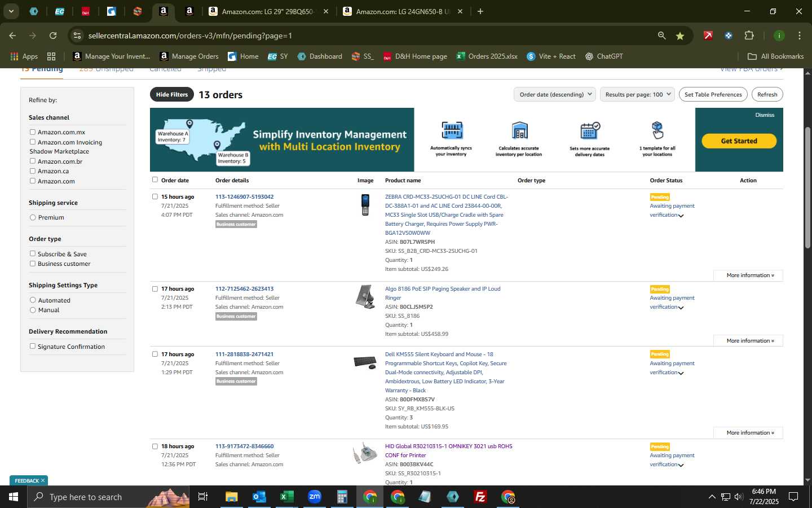This screenshot has width=812, height=508.
Task: Open Windows Start menu
Action: pos(14,497)
